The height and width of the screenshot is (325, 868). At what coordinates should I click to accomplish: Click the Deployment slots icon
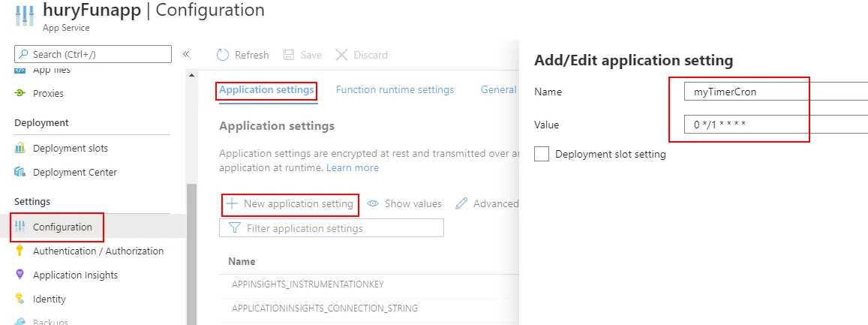[x=20, y=148]
